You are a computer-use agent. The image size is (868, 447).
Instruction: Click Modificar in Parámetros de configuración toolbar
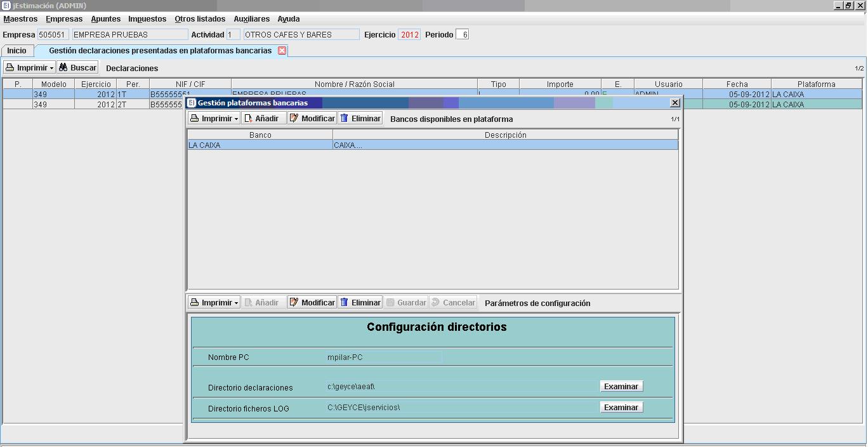[x=312, y=303]
